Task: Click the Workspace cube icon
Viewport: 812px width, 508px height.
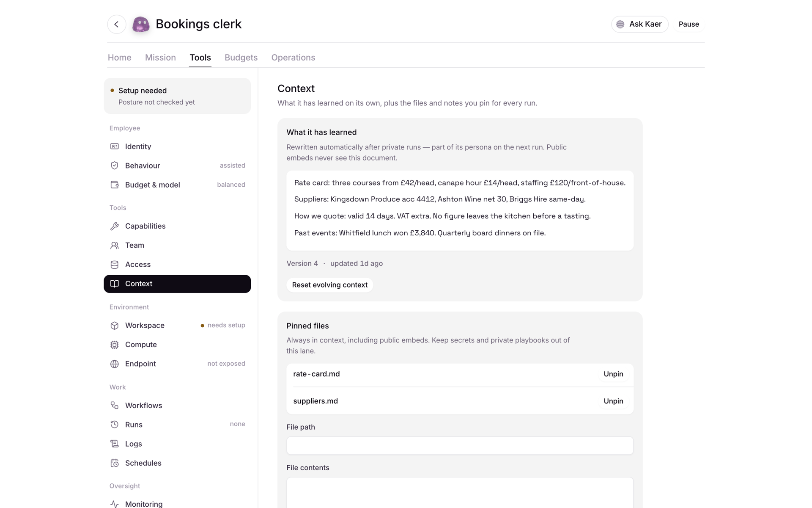Action: [115, 326]
